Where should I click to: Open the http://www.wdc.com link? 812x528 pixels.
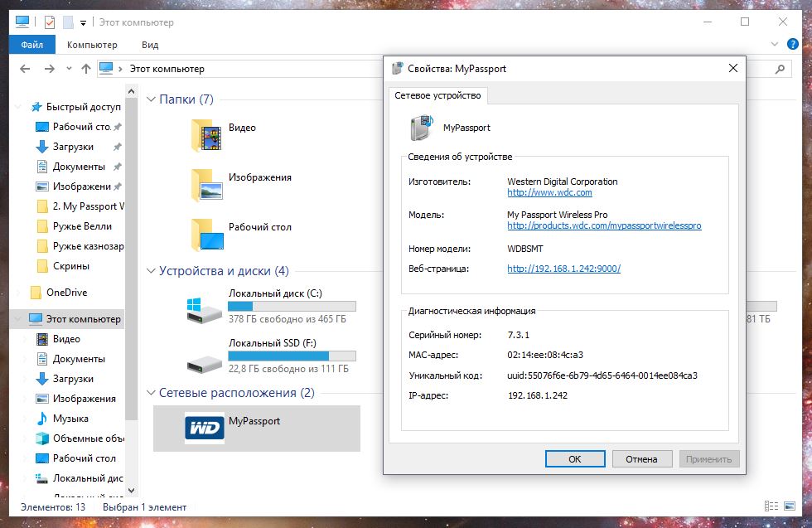[549, 192]
